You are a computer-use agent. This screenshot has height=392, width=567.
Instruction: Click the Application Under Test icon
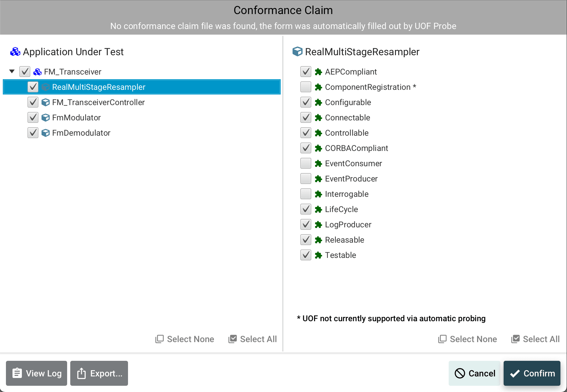[15, 51]
